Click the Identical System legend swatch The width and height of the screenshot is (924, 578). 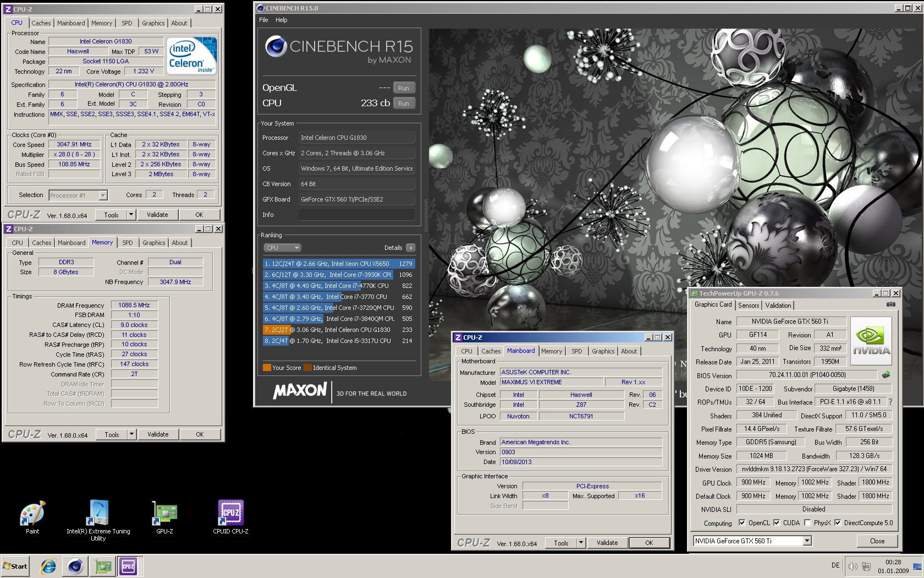pyautogui.click(x=307, y=368)
